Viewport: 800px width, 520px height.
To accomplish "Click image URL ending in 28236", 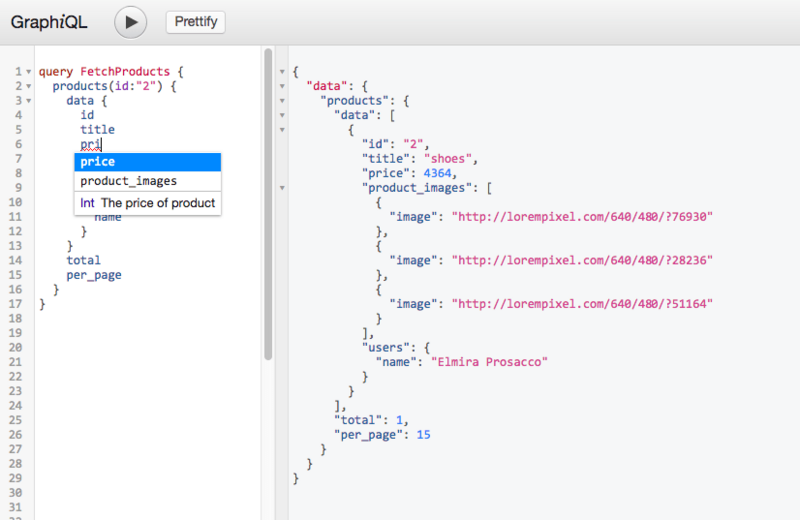I will point(582,260).
